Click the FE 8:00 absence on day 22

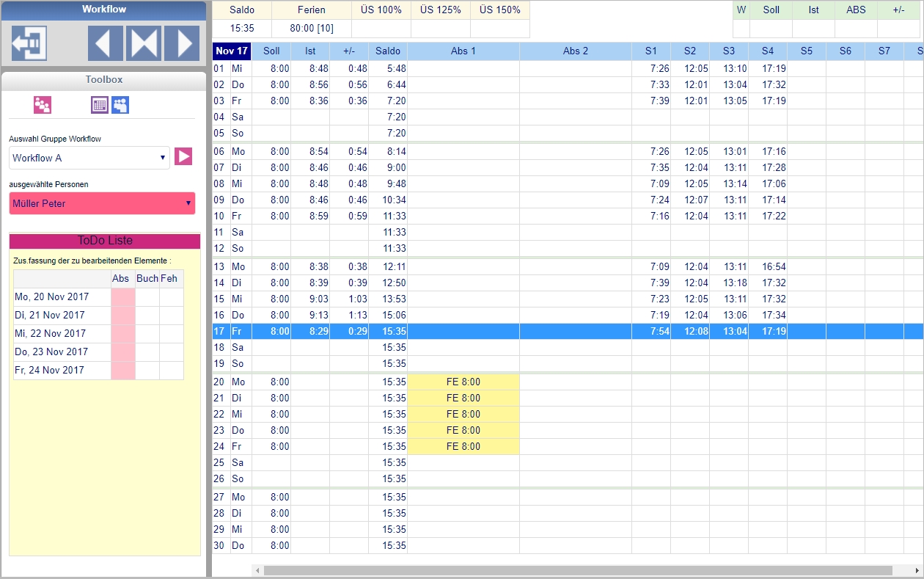pyautogui.click(x=463, y=414)
